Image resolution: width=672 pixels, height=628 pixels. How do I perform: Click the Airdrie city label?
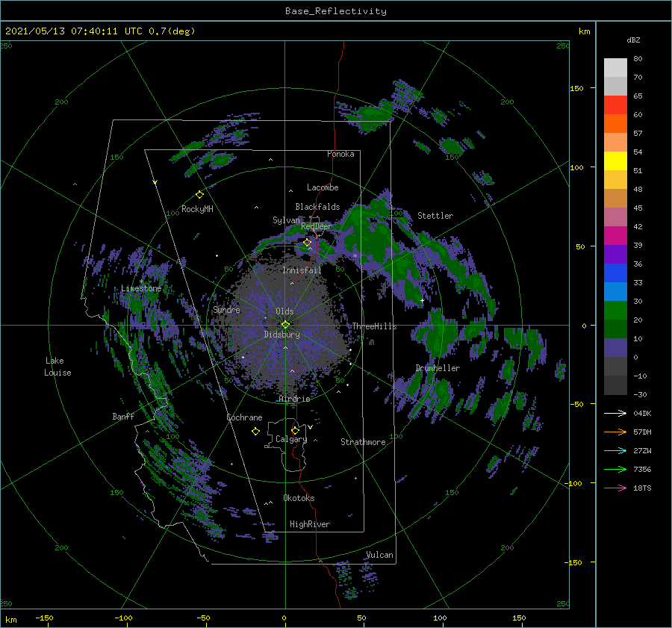294,399
